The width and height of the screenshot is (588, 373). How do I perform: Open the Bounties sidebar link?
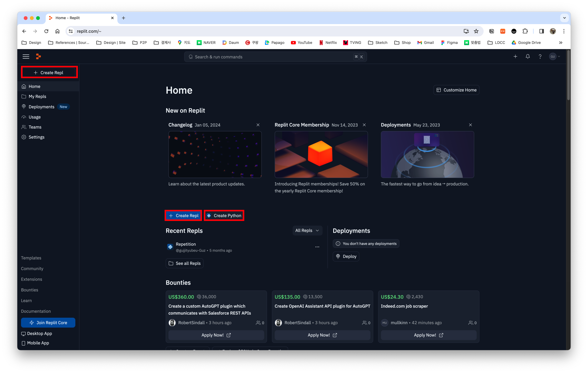tap(30, 290)
